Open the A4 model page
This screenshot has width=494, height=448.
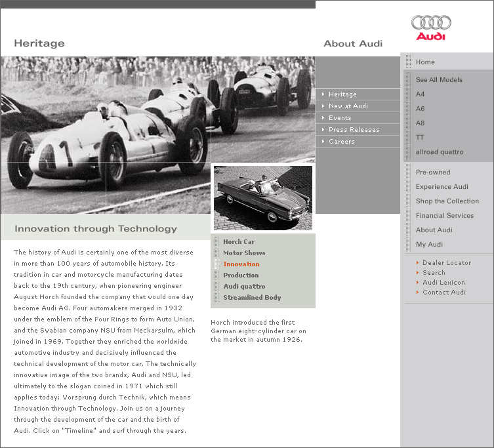point(420,94)
